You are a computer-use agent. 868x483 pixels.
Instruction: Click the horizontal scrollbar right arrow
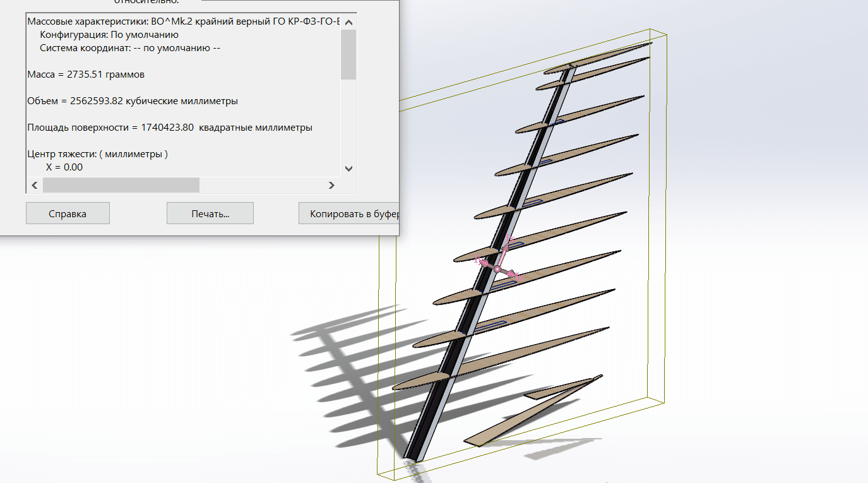pos(331,185)
